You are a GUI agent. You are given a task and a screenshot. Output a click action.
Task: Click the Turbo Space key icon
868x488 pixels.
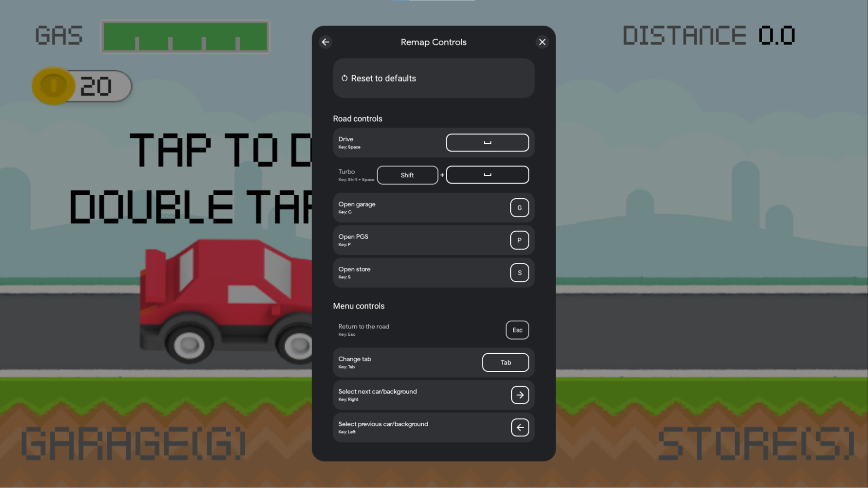488,174
